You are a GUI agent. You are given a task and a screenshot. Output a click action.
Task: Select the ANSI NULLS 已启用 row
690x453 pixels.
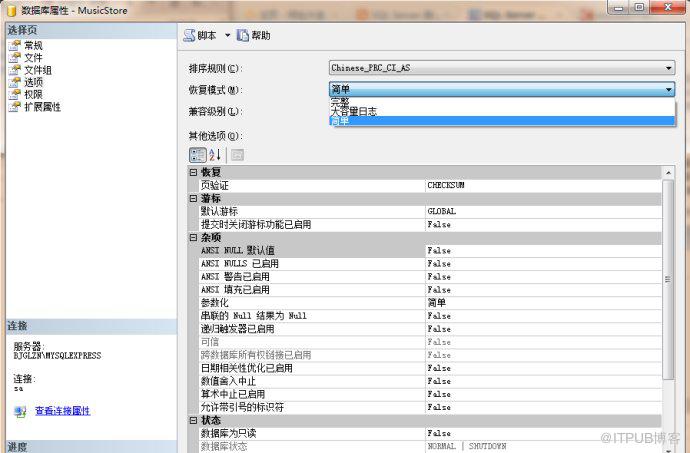click(x=430, y=264)
